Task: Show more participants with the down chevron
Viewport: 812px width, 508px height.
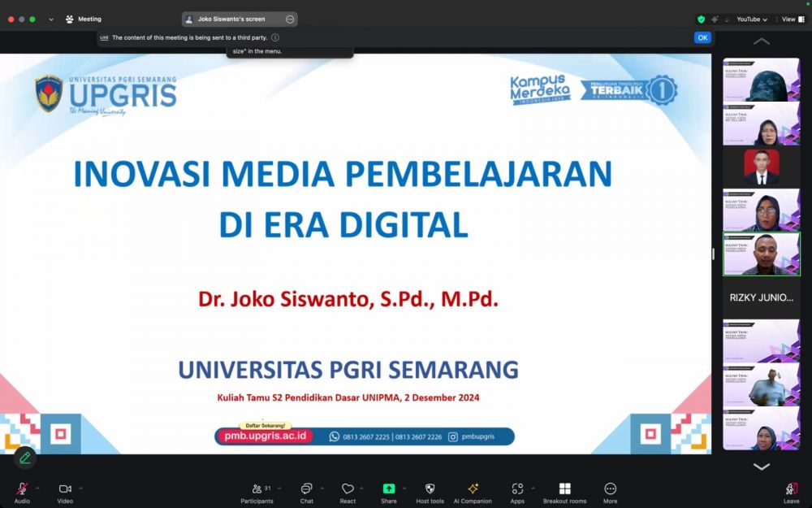Action: coord(762,467)
